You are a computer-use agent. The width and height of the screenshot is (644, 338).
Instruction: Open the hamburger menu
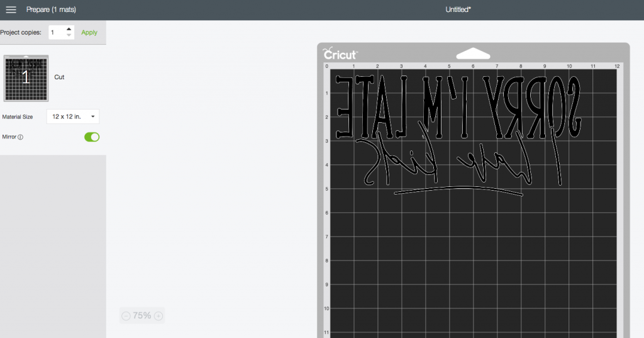11,9
